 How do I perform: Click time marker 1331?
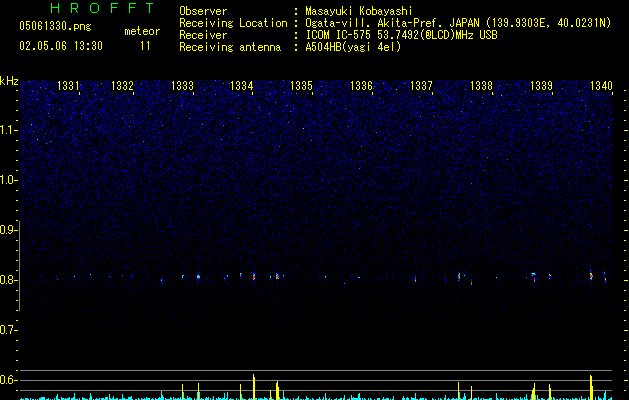69,85
